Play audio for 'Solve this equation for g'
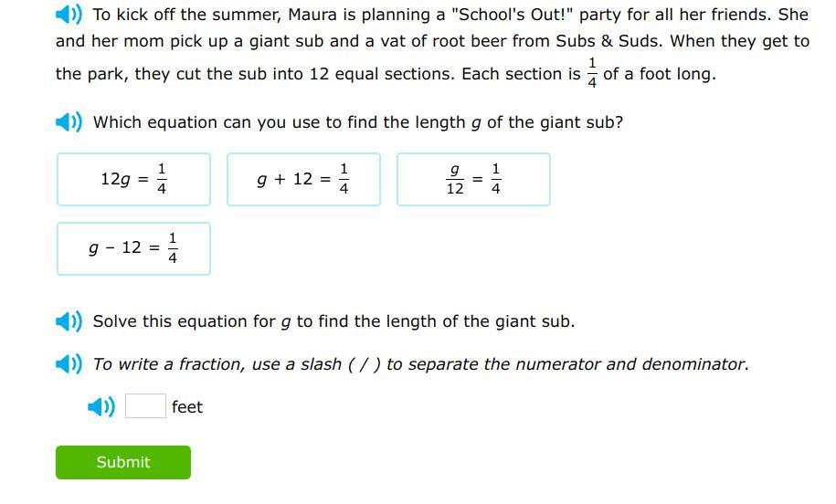 pos(69,321)
